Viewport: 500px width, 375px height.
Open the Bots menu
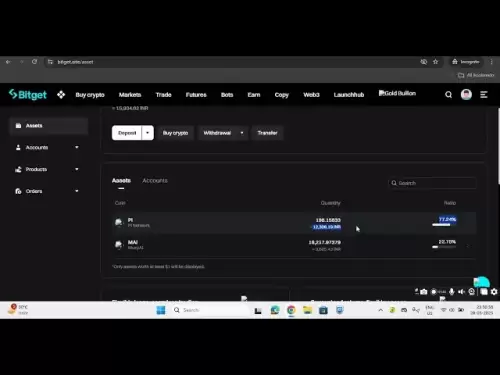click(227, 95)
